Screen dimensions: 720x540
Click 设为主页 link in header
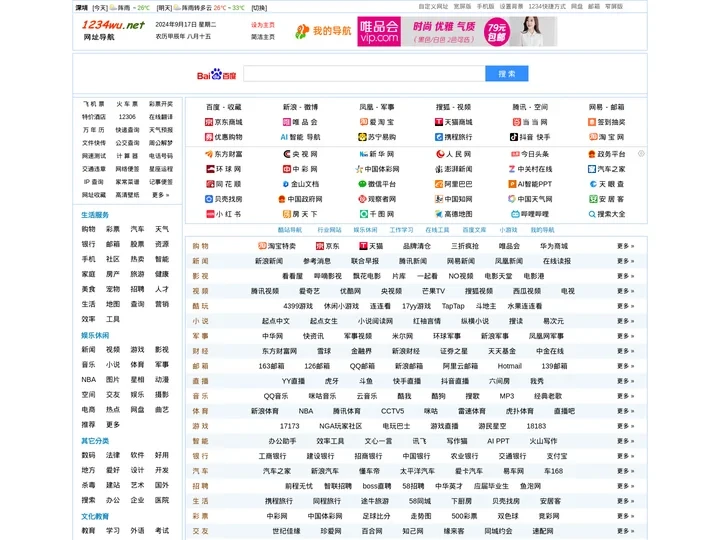point(263,25)
